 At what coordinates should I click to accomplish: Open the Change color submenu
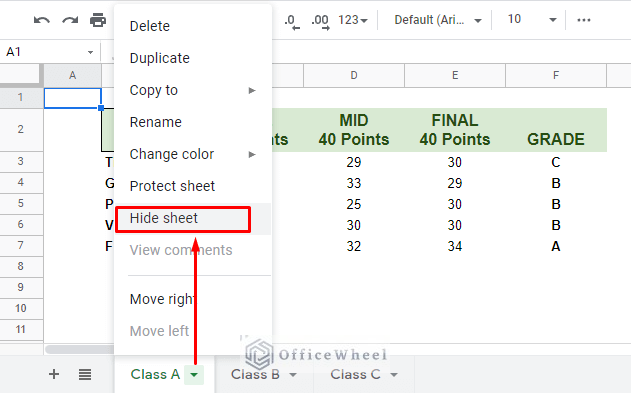tap(193, 154)
